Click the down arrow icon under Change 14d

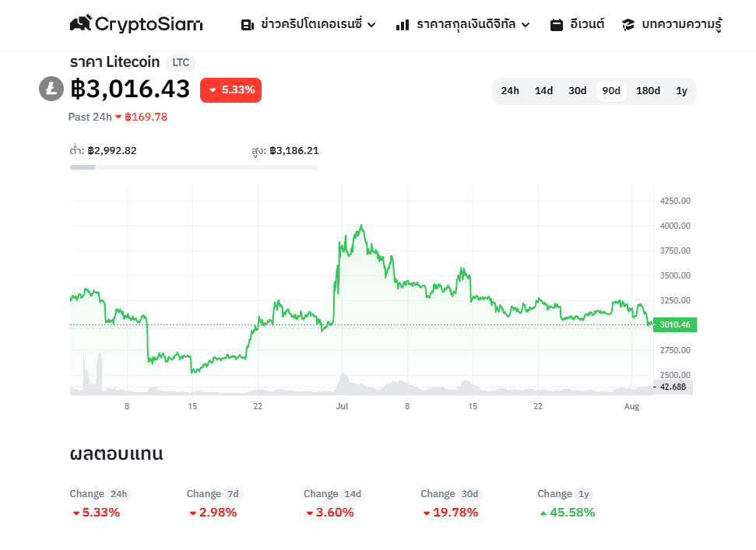pos(310,513)
